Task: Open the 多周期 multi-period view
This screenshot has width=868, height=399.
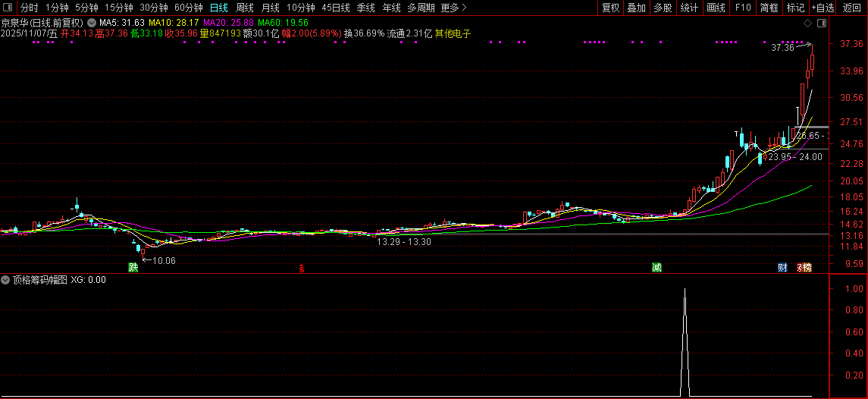Action: (x=421, y=8)
